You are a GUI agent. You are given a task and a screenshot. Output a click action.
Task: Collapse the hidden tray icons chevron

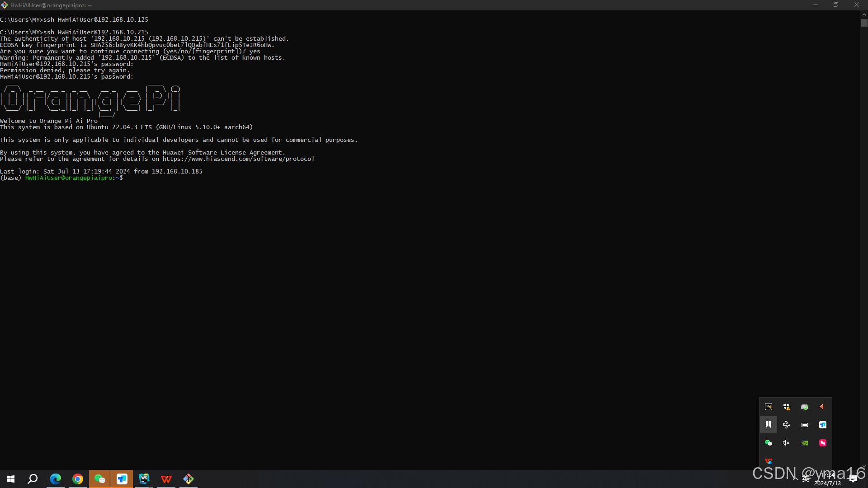click(795, 479)
